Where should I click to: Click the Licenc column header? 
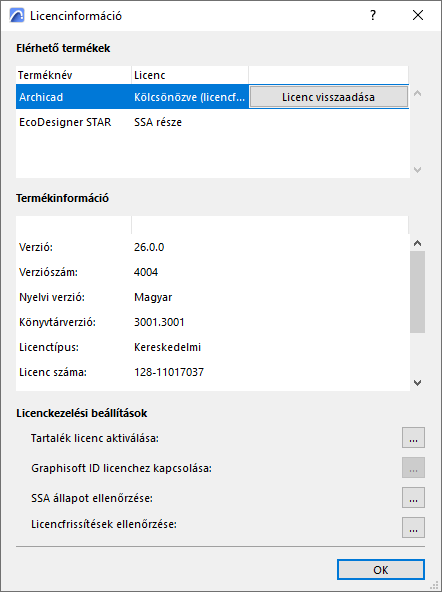(190, 75)
